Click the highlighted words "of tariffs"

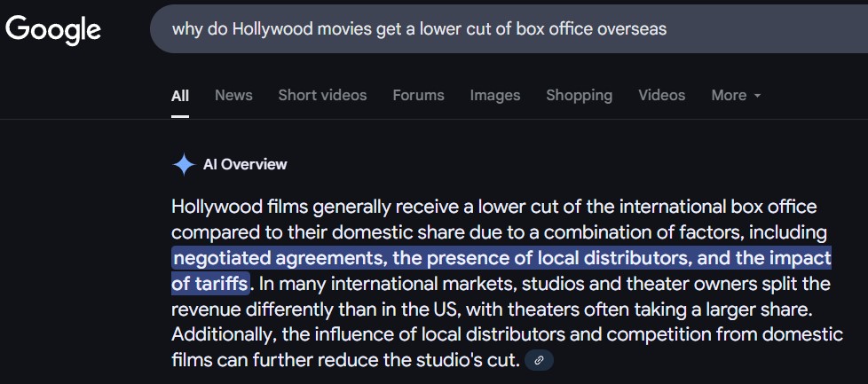click(x=209, y=284)
